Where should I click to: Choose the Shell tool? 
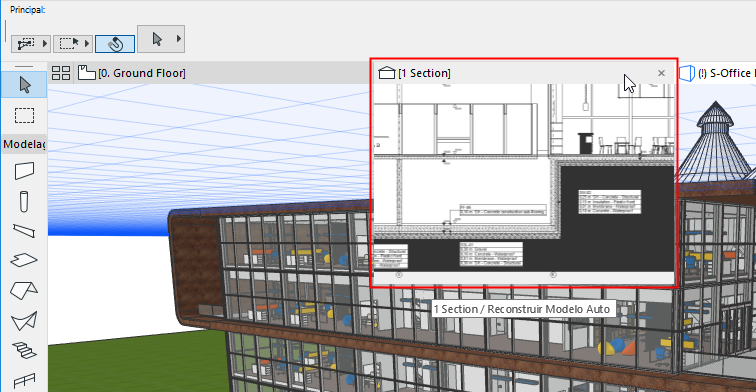[24, 321]
